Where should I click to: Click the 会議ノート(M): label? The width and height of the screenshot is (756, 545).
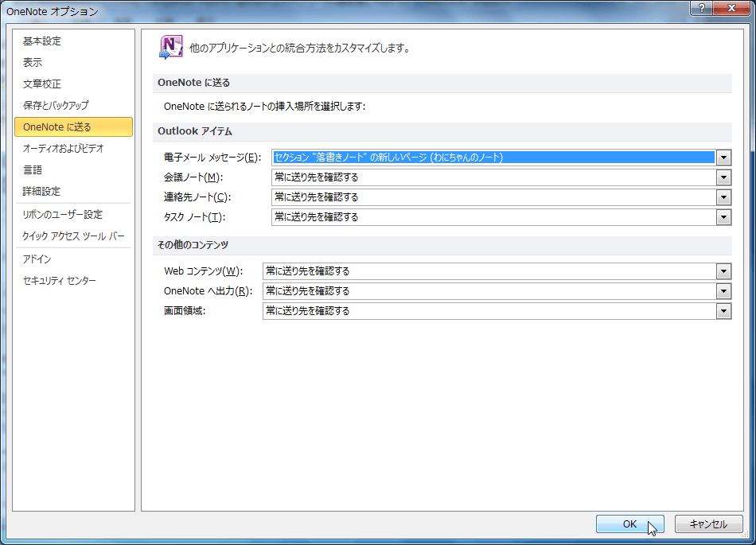coord(193,177)
